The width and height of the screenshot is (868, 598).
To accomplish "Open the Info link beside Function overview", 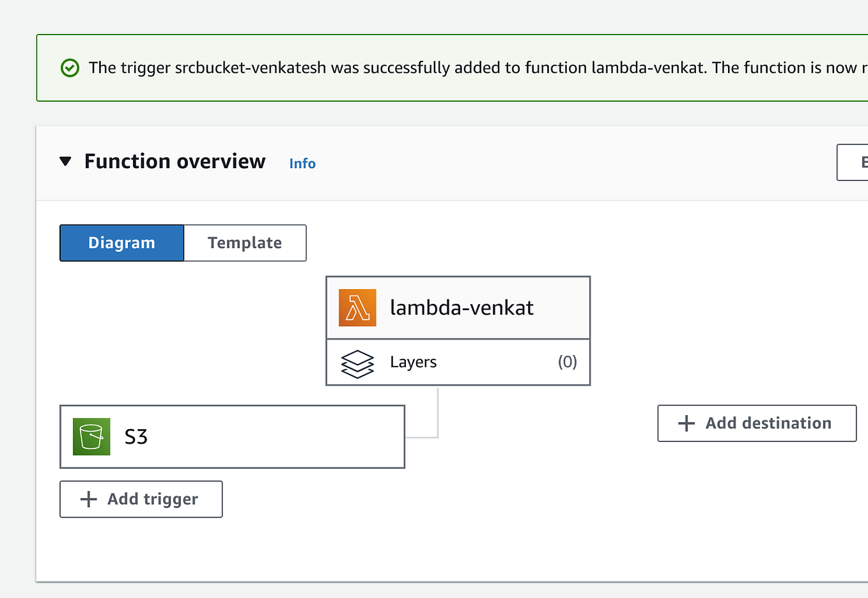I will (x=302, y=164).
